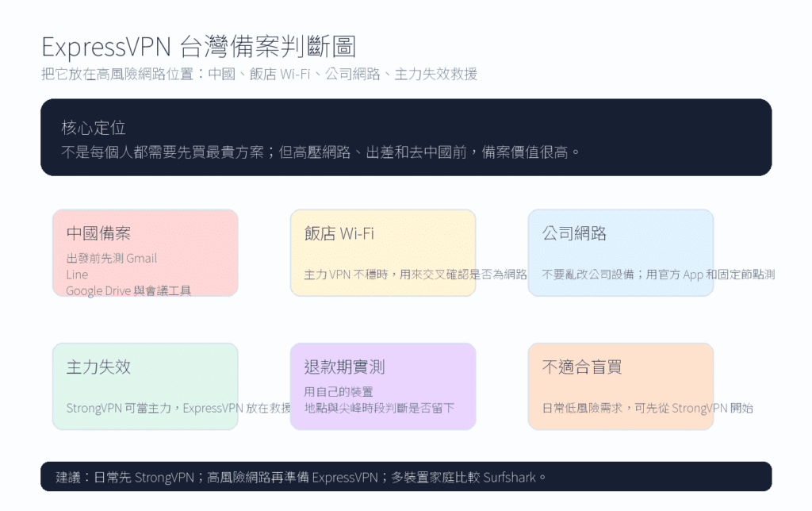Select the 主力失效 card heading
This screenshot has height=511, width=812.
(x=98, y=367)
